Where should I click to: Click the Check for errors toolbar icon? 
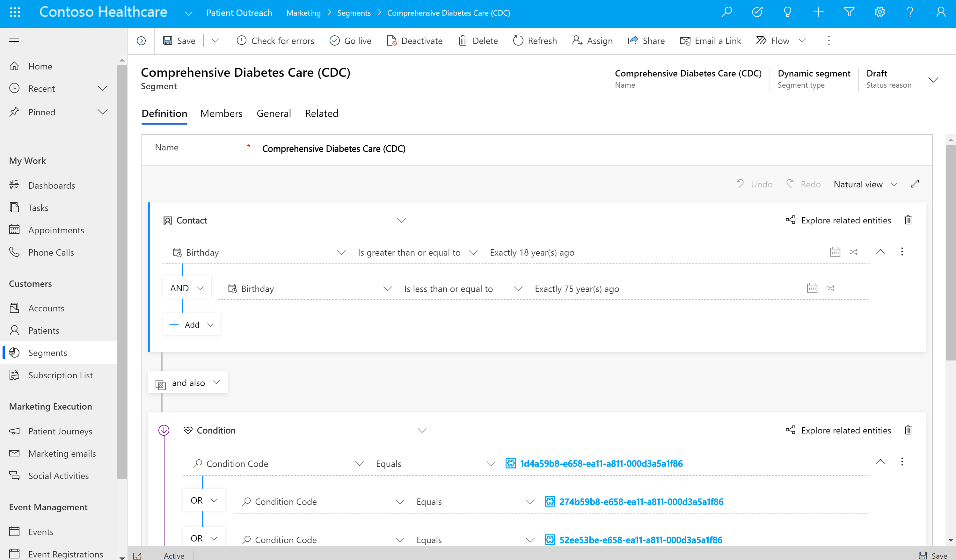point(241,40)
